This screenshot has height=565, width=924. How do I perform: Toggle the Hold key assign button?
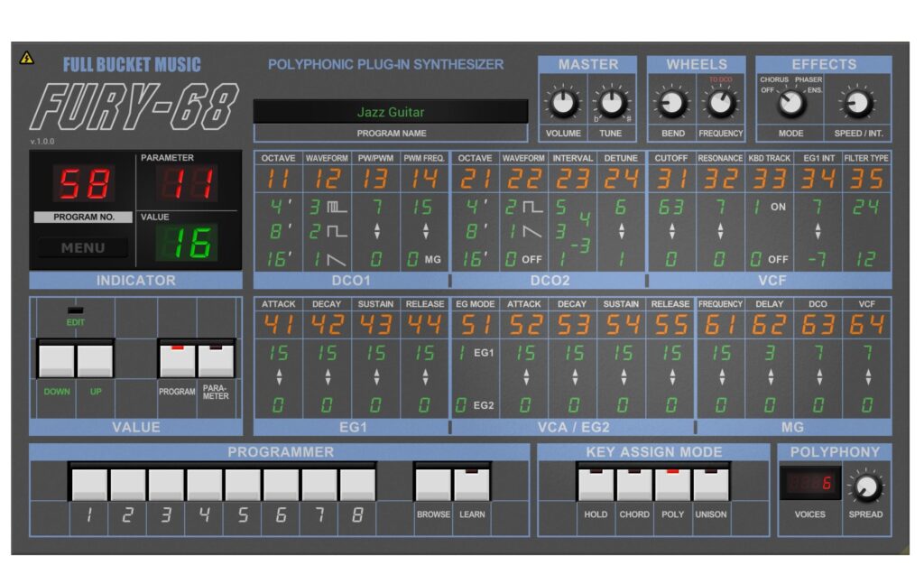point(596,485)
